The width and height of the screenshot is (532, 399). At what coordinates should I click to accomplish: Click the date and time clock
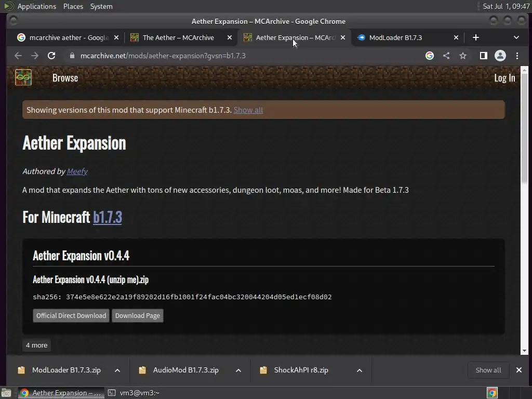point(506,6)
